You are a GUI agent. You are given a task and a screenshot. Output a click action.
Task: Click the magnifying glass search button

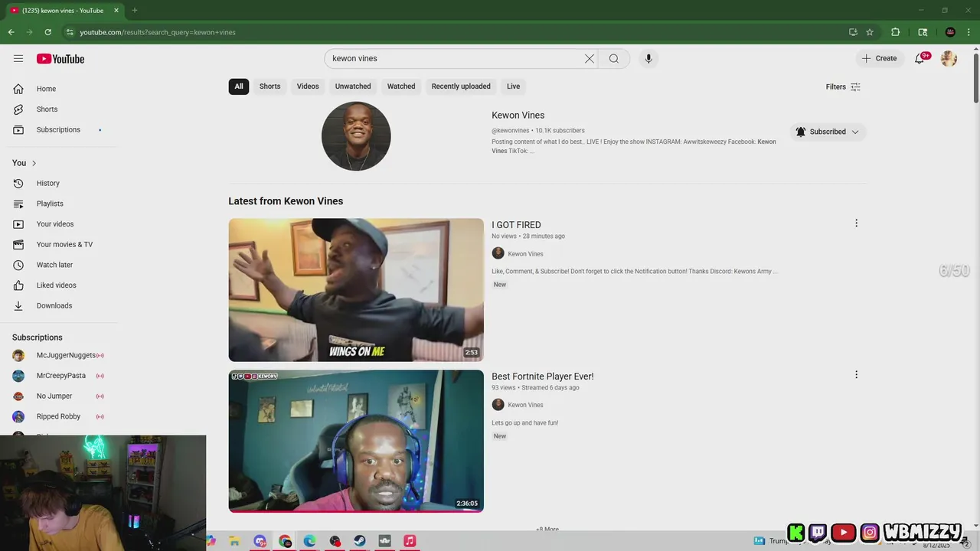613,58
